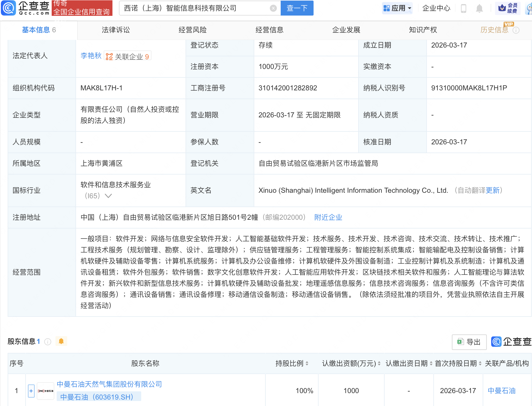
Task: Click the notification bell icon in top bar
Action: point(479,8)
